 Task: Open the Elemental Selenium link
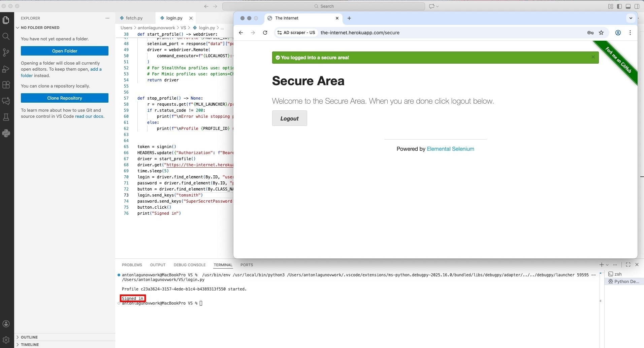[450, 149]
